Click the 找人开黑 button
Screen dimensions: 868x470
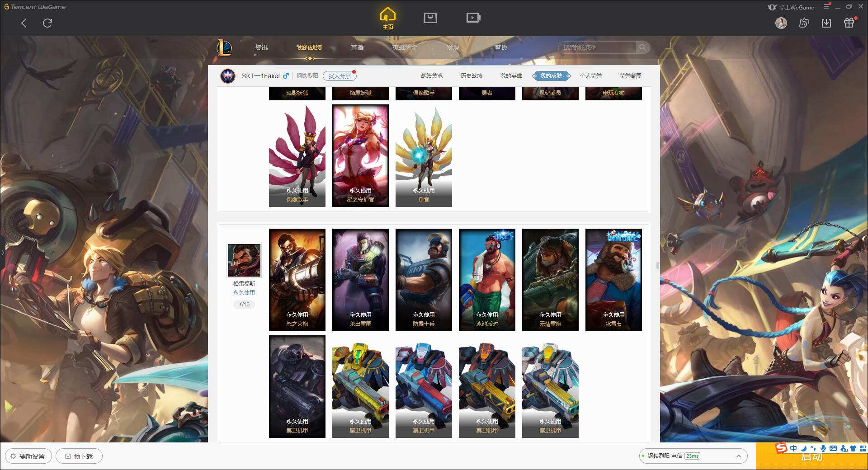coord(340,76)
